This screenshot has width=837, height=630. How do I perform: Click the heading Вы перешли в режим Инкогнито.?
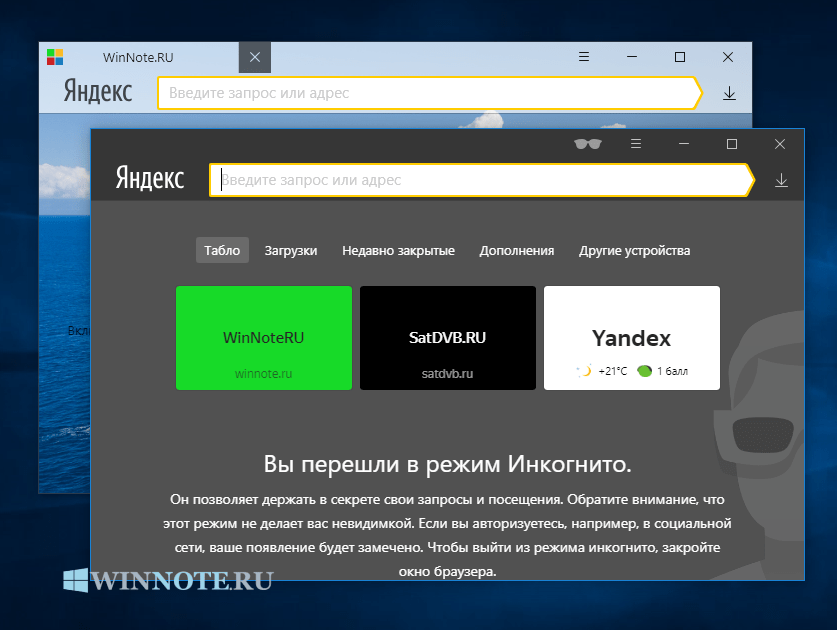(x=447, y=464)
